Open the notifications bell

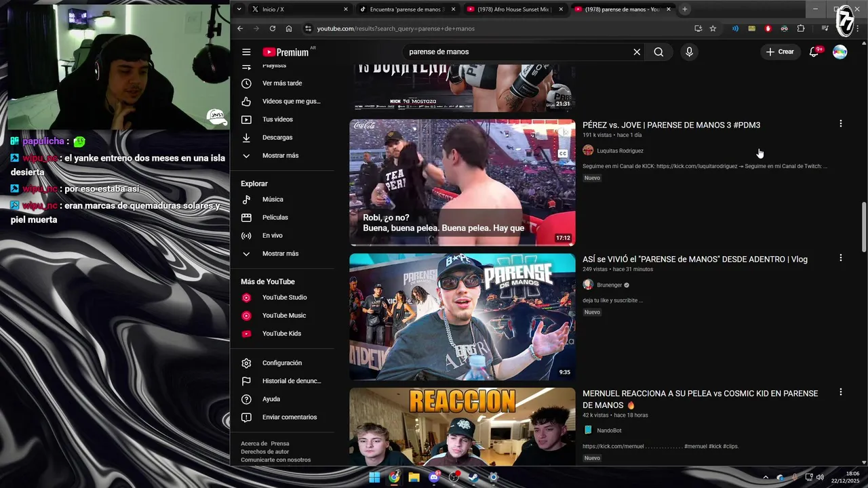coord(814,52)
